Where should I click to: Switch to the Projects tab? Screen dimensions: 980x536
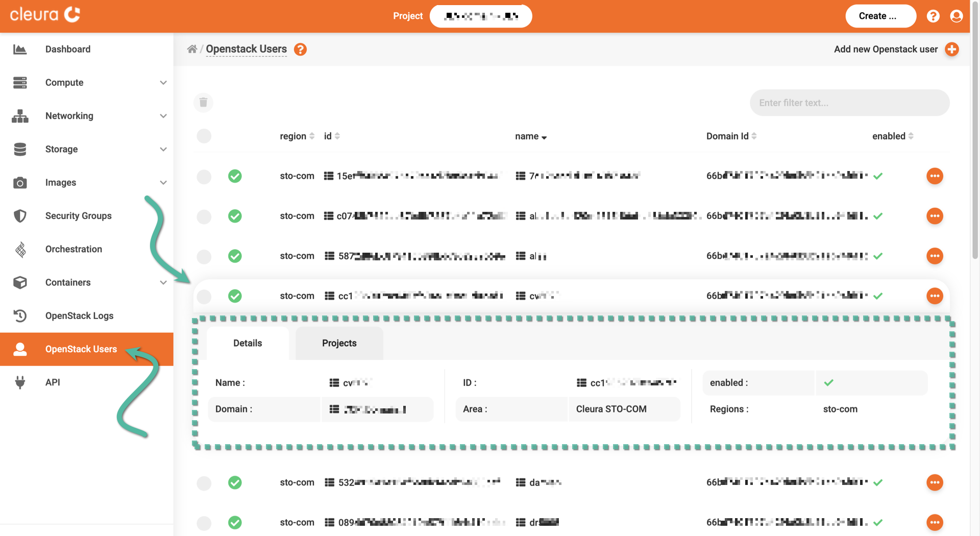(x=339, y=343)
